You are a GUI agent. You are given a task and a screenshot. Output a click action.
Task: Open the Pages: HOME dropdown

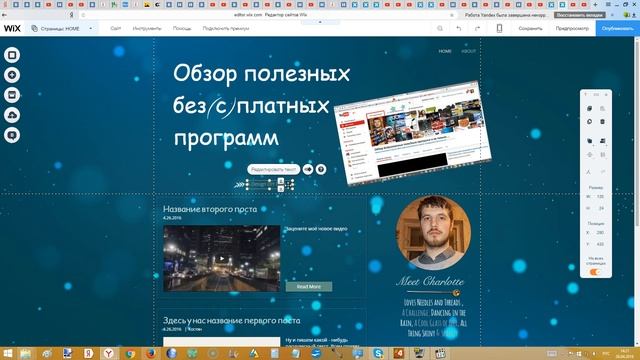pos(62,29)
